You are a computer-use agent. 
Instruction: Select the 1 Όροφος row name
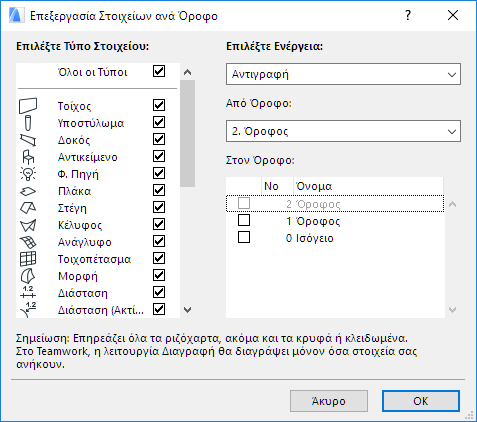(318, 221)
